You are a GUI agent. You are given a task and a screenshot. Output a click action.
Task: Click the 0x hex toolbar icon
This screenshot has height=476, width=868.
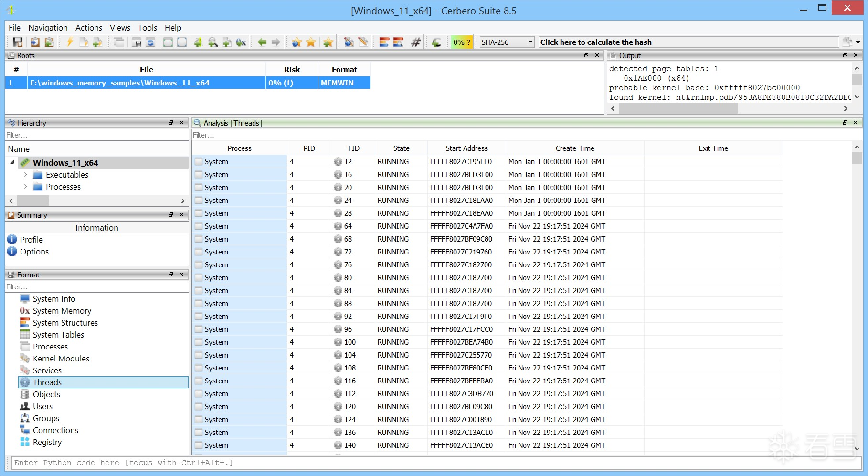pyautogui.click(x=241, y=42)
